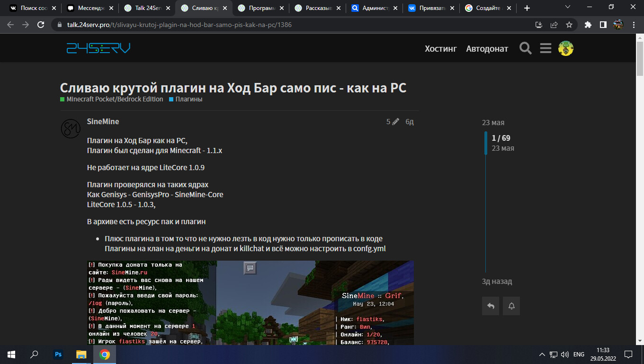
Task: Reload the page with the refresh icon
Action: [x=41, y=25]
